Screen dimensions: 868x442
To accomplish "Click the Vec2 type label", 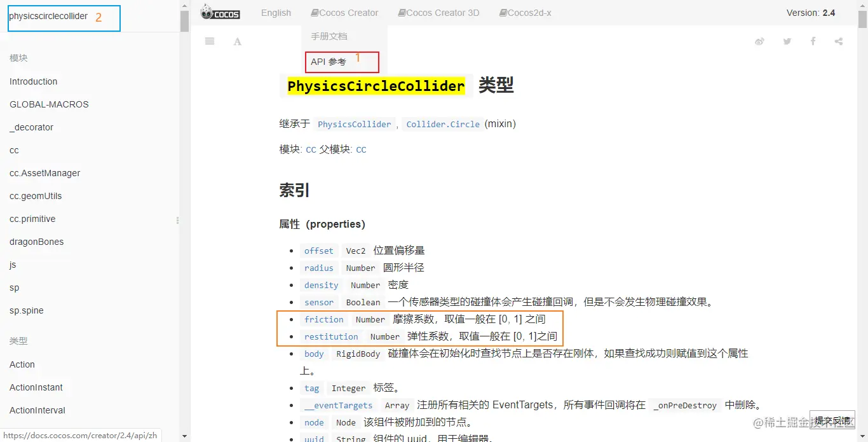I will tap(356, 251).
